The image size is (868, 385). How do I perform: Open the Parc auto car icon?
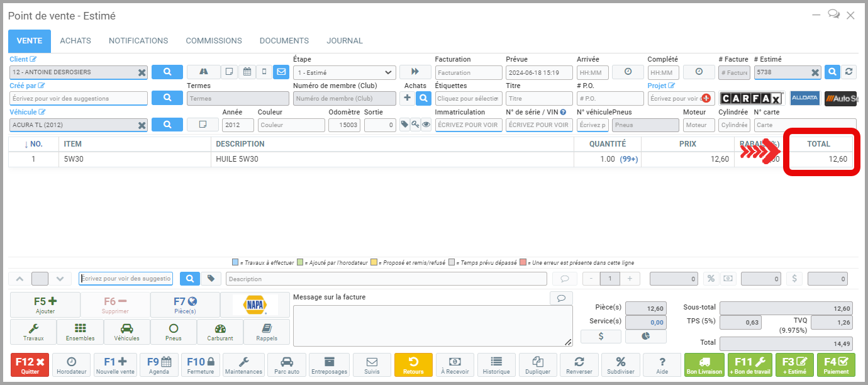click(286, 365)
